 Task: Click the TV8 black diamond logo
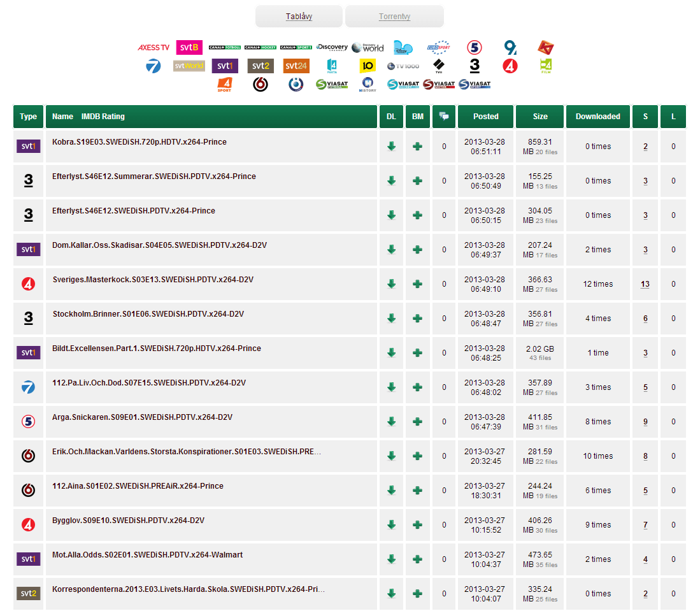439,66
